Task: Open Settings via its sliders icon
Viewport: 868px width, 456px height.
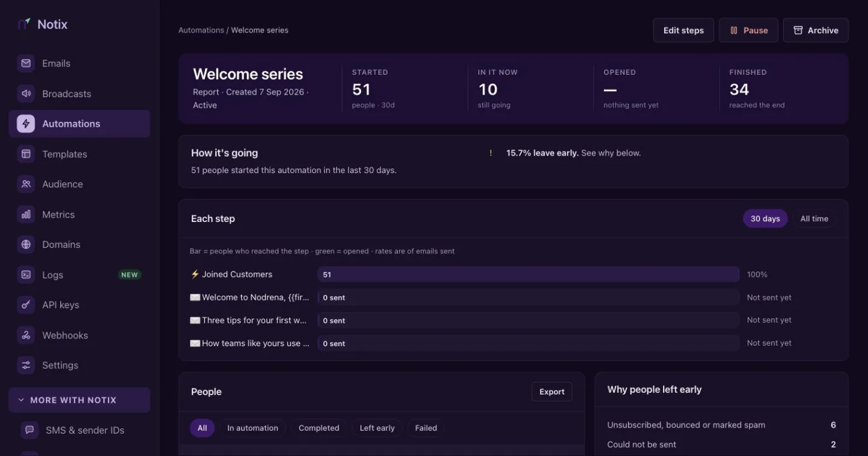Action: click(26, 365)
